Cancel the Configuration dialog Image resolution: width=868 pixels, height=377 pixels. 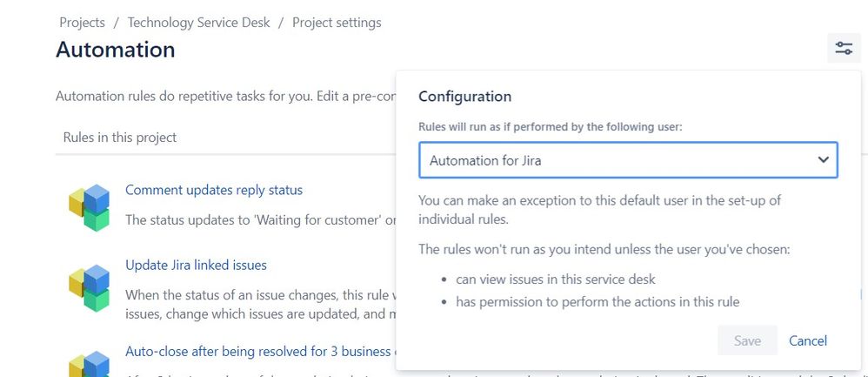click(x=808, y=340)
